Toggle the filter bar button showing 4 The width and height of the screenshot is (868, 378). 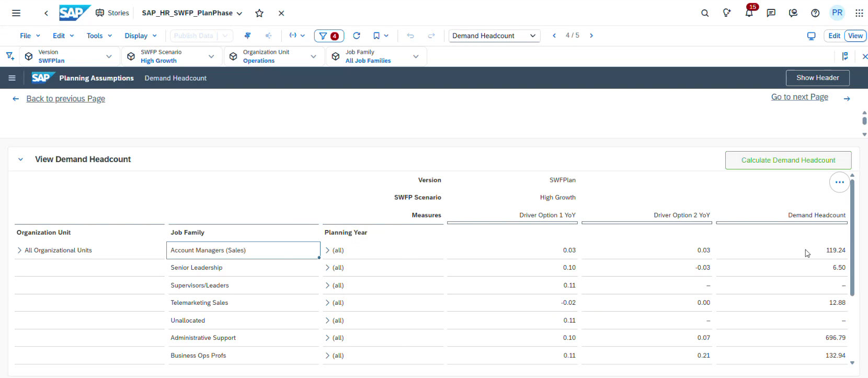[329, 36]
